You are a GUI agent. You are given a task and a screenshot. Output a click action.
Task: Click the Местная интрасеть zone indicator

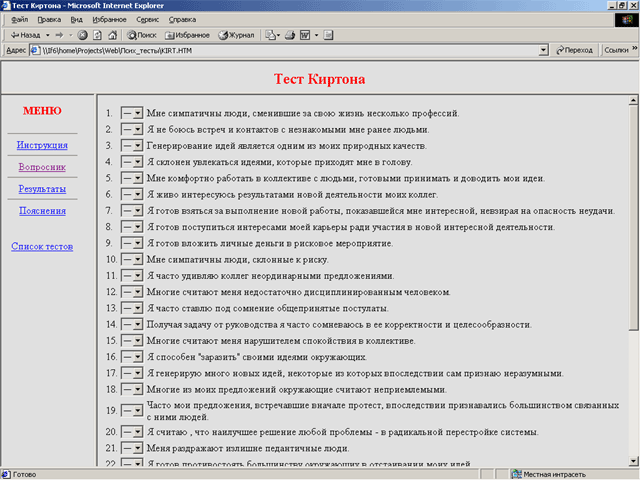coord(550,474)
